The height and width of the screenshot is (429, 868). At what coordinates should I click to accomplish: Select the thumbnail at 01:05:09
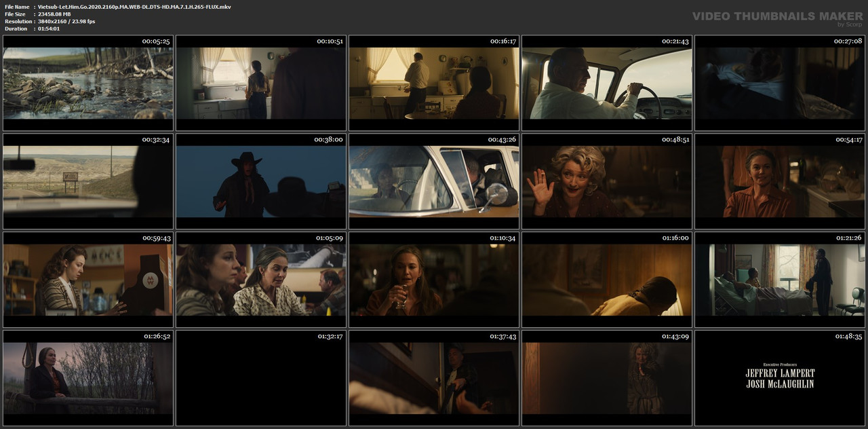coord(261,280)
